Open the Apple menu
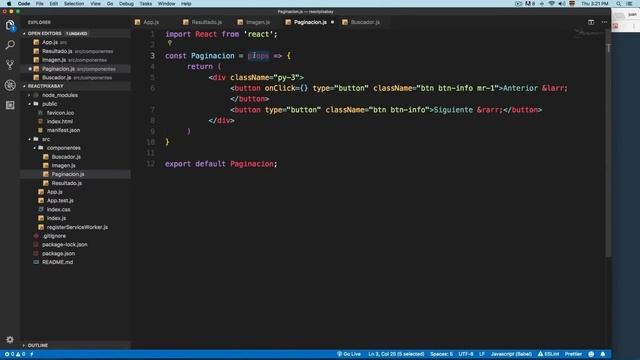This screenshot has height=360, width=640. click(9, 4)
